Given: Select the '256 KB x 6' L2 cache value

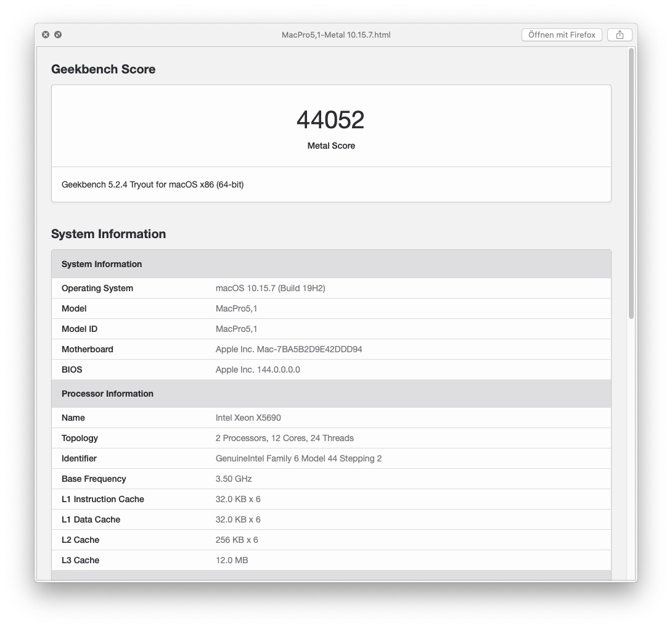Looking at the screenshot, I should click(237, 540).
